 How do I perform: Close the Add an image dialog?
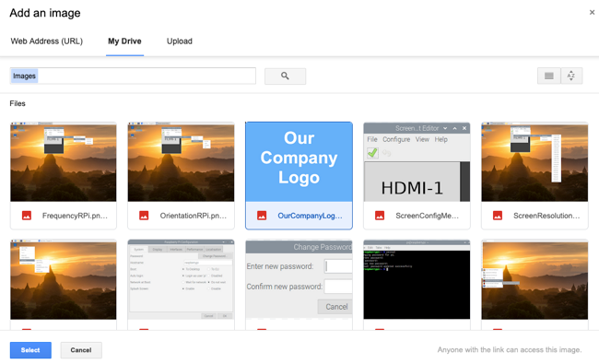tap(592, 12)
